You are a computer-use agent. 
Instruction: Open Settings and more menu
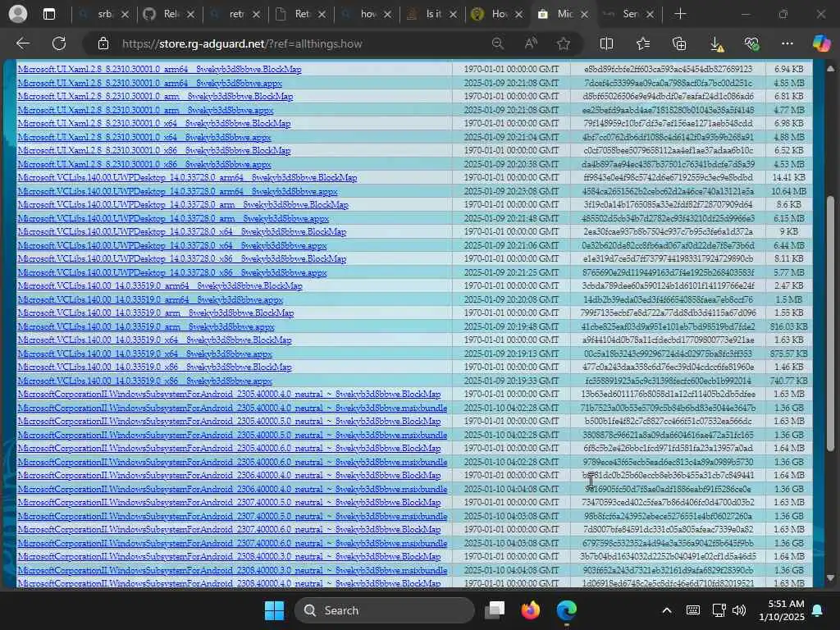coord(787,43)
